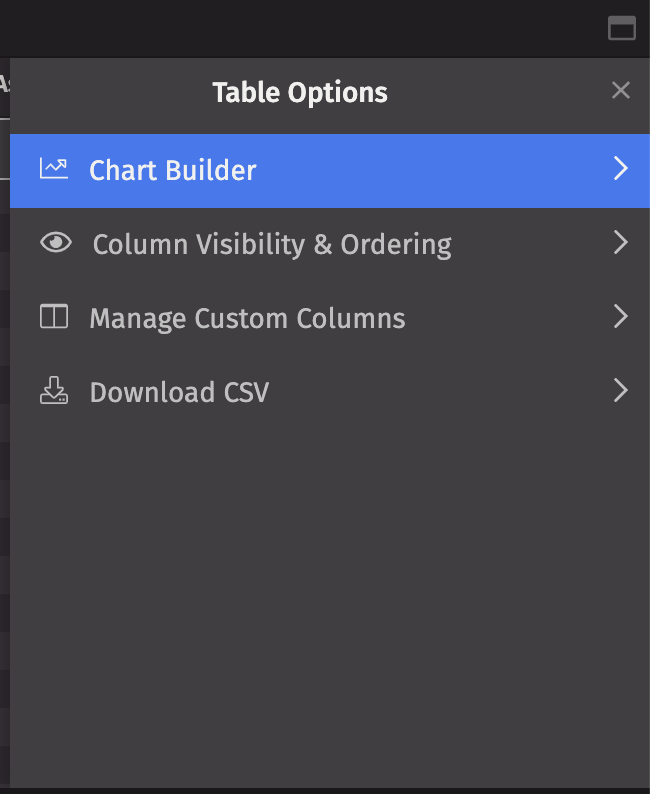Expand Column Visibility & Ordering chevron arrow
This screenshot has width=650, height=794.
(x=621, y=243)
